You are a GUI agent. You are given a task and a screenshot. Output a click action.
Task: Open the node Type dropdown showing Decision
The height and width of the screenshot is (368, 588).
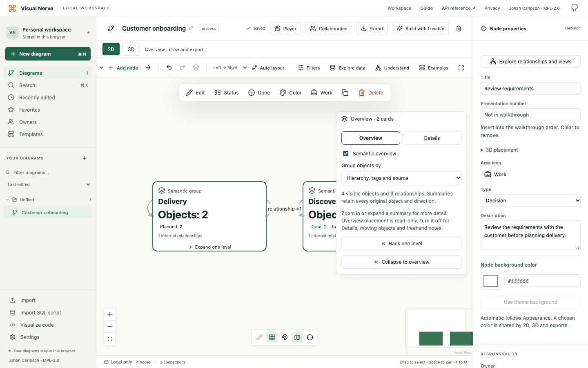(x=530, y=200)
